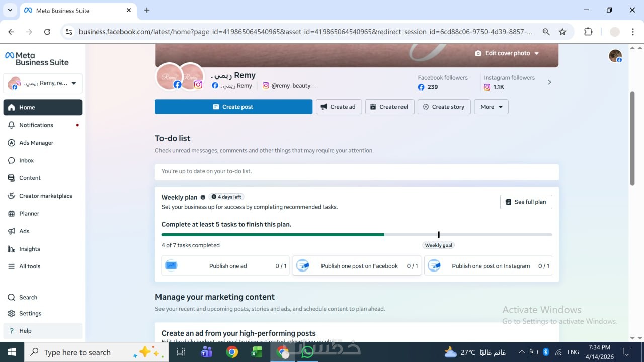Screen dimensions: 644x362
Task: Click the Facebook page profile picture
Action: point(169,77)
